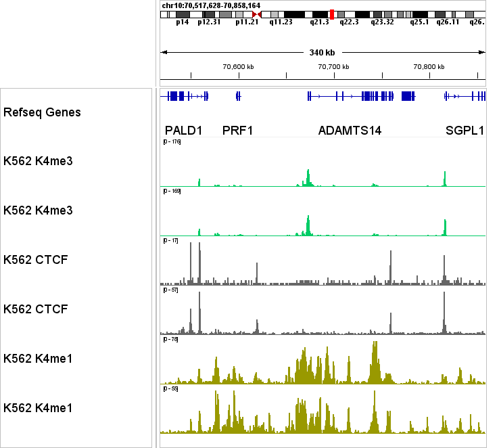Viewport: 499px width, 448px height.
Task: Click the PRF1 gene label
Action: 237,130
